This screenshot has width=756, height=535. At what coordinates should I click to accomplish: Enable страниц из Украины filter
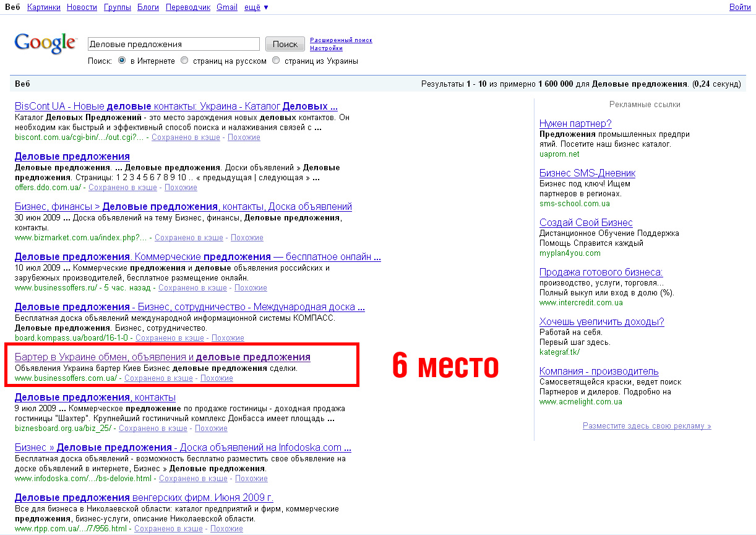275,60
